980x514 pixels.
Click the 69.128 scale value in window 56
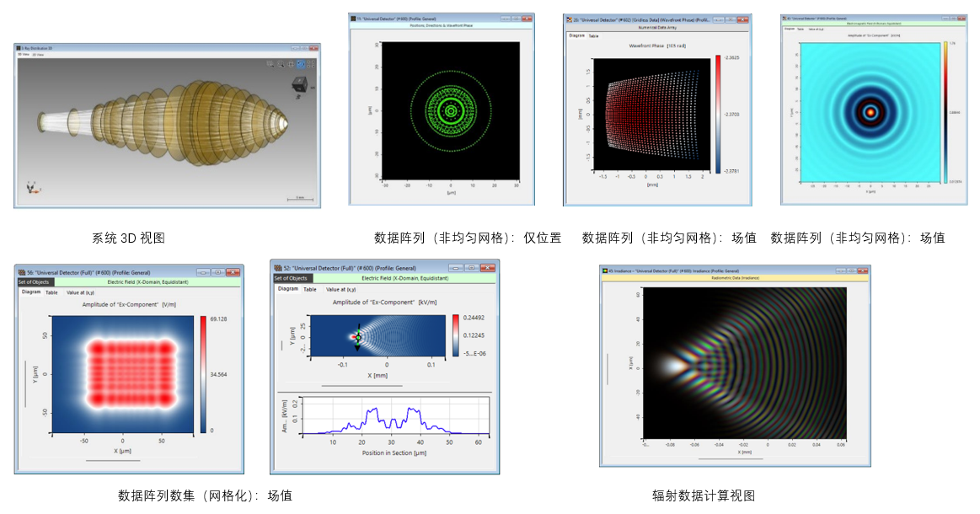(218, 319)
